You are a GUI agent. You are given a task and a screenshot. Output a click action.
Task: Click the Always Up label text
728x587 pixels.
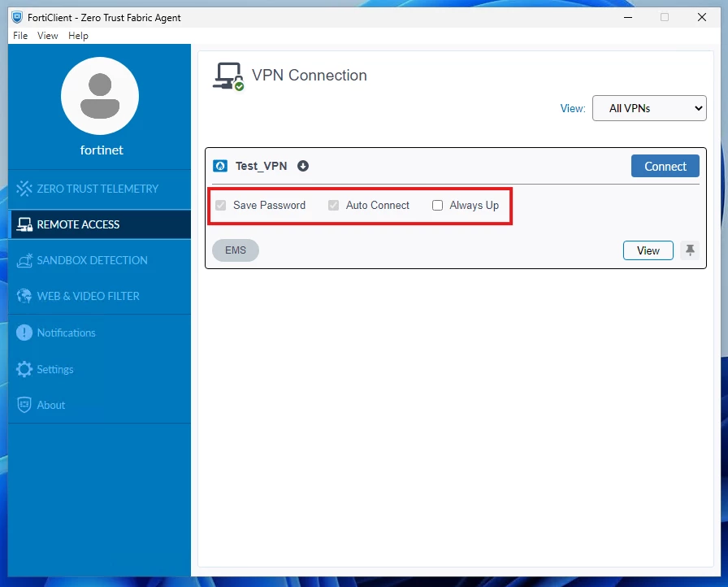tap(474, 205)
